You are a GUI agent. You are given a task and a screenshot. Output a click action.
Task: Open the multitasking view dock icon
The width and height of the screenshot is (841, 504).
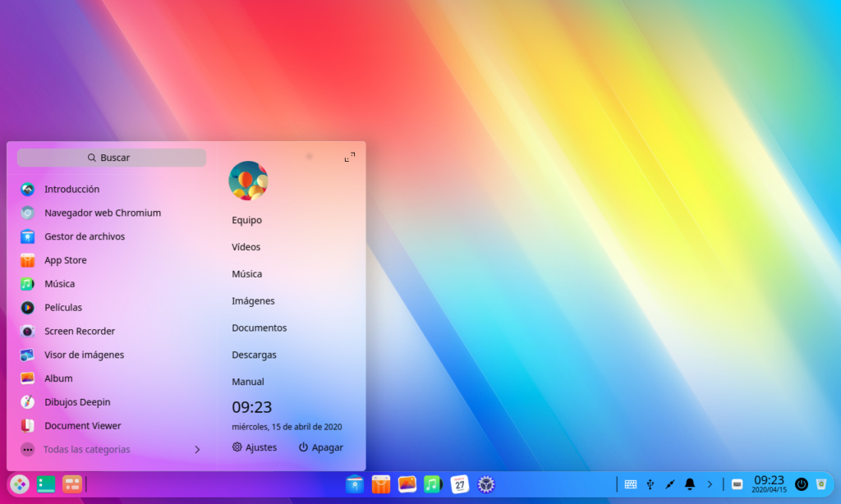72,484
